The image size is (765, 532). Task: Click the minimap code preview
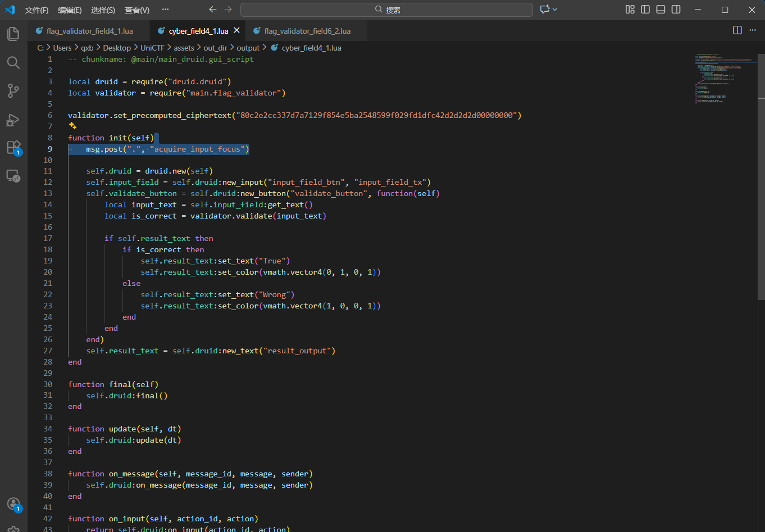725,79
